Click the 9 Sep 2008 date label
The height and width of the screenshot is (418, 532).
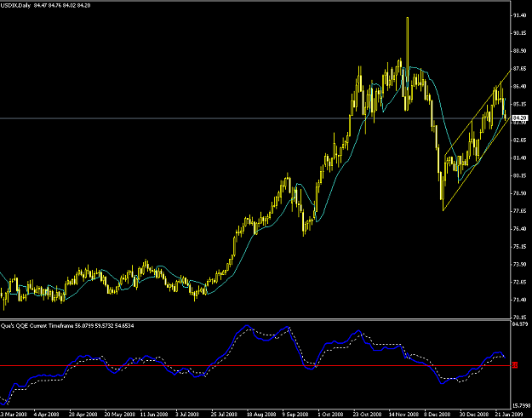(x=295, y=415)
